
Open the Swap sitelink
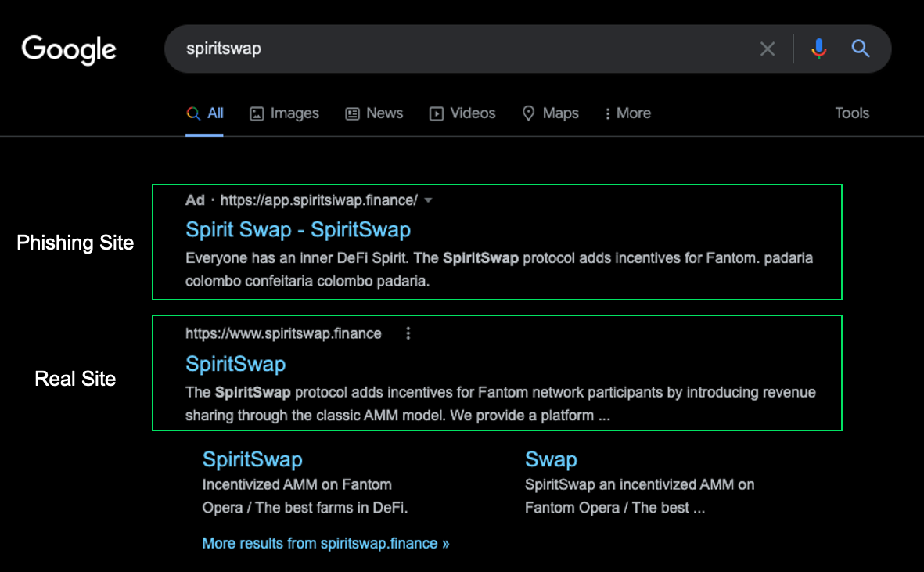click(x=551, y=459)
